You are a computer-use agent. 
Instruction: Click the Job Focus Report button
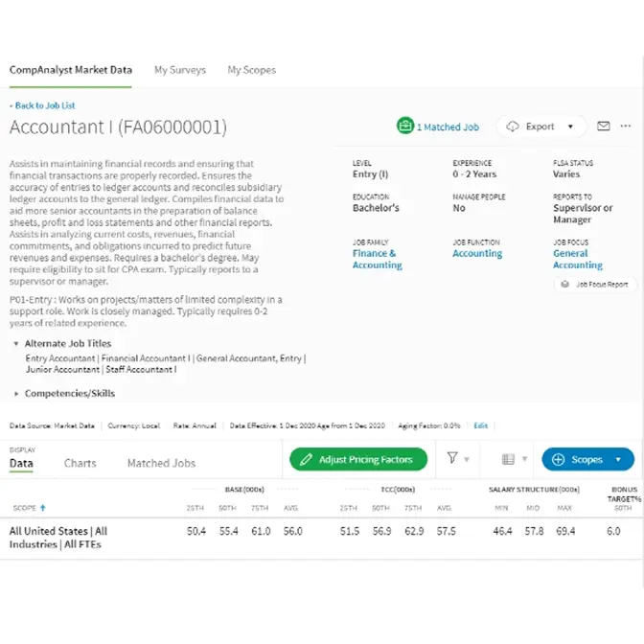click(x=595, y=285)
